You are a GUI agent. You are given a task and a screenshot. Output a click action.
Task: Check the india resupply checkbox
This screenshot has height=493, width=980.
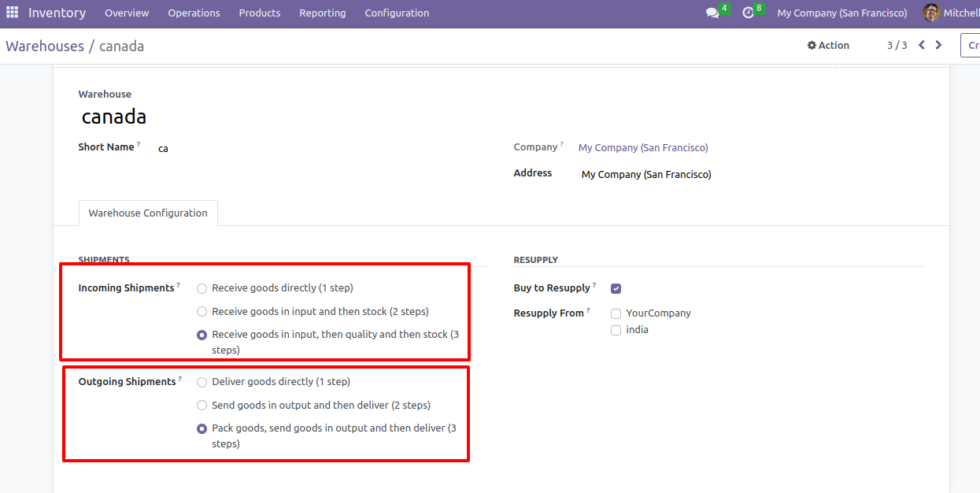(616, 331)
